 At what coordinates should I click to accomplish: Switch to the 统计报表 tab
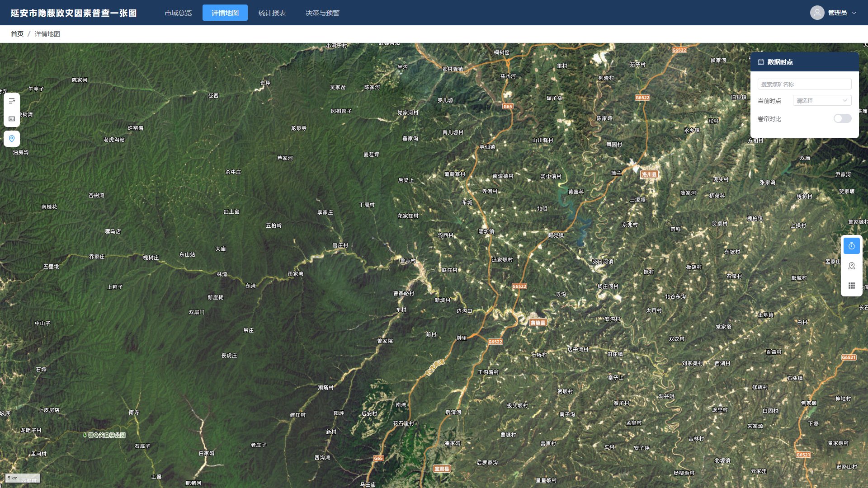pos(272,13)
